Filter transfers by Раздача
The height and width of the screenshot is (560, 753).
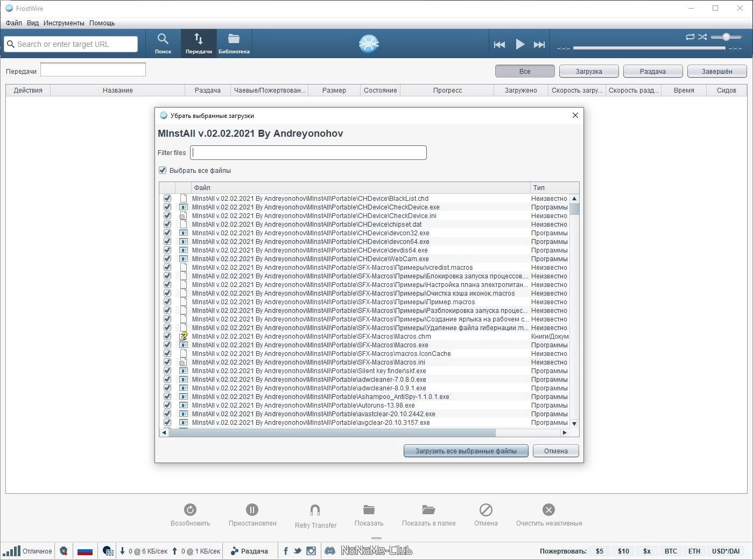pos(653,71)
